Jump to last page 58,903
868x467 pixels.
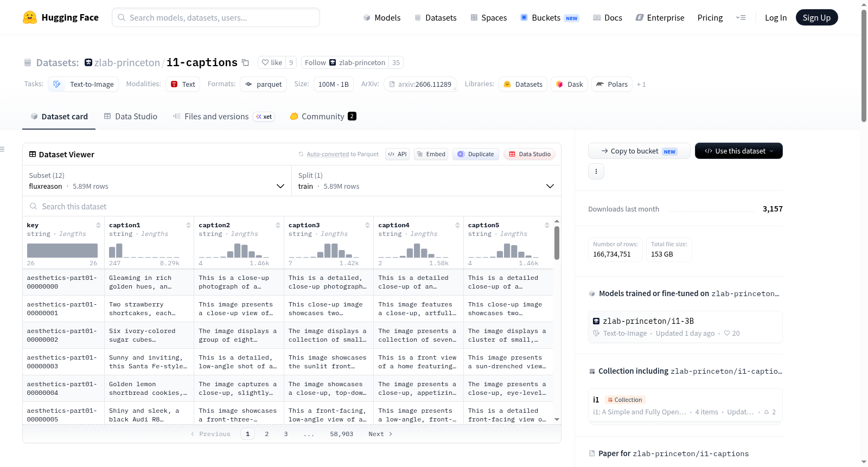(341, 434)
